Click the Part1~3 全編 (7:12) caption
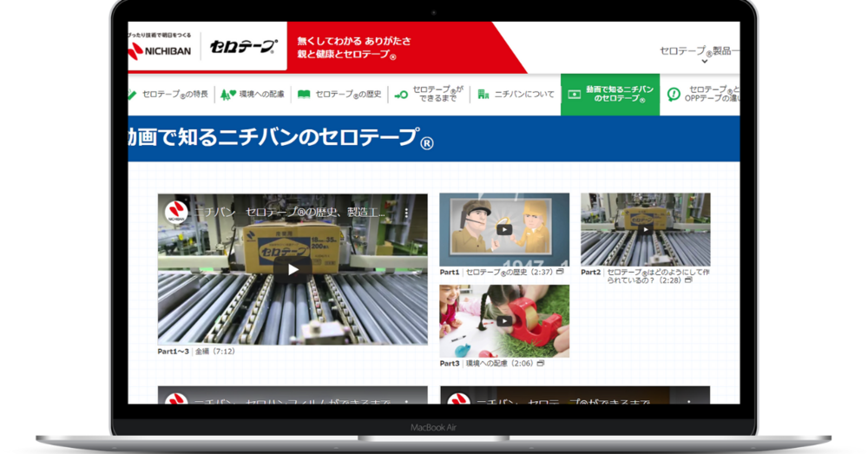 [196, 351]
